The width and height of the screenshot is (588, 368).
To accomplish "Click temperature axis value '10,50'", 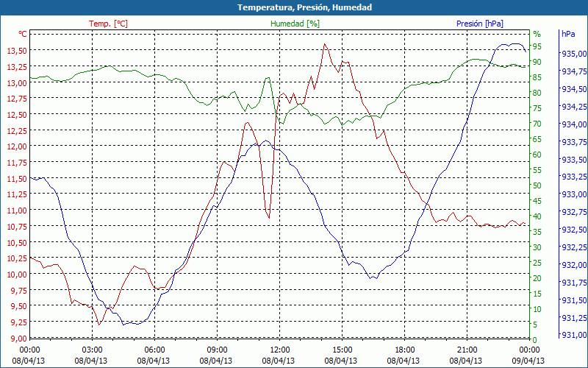I will click(x=17, y=243).
